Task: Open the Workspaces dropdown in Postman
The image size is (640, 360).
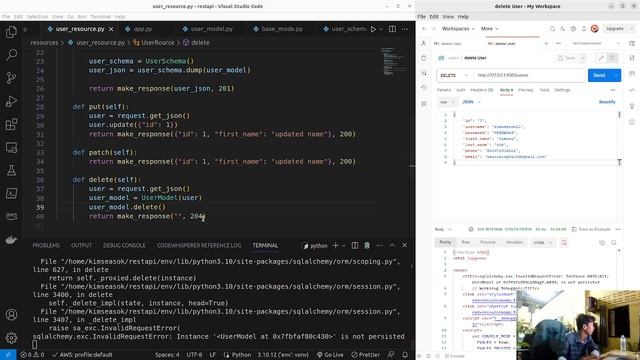Action: coord(458,29)
